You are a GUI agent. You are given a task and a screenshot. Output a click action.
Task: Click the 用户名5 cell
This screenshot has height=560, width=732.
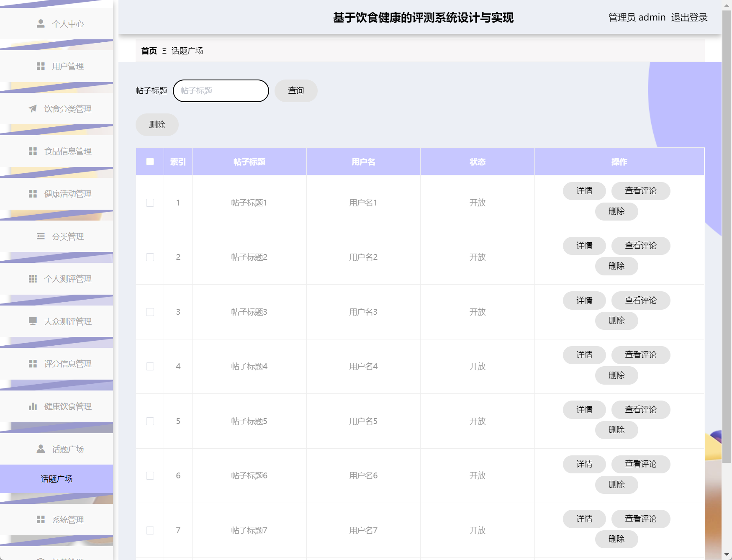point(363,421)
